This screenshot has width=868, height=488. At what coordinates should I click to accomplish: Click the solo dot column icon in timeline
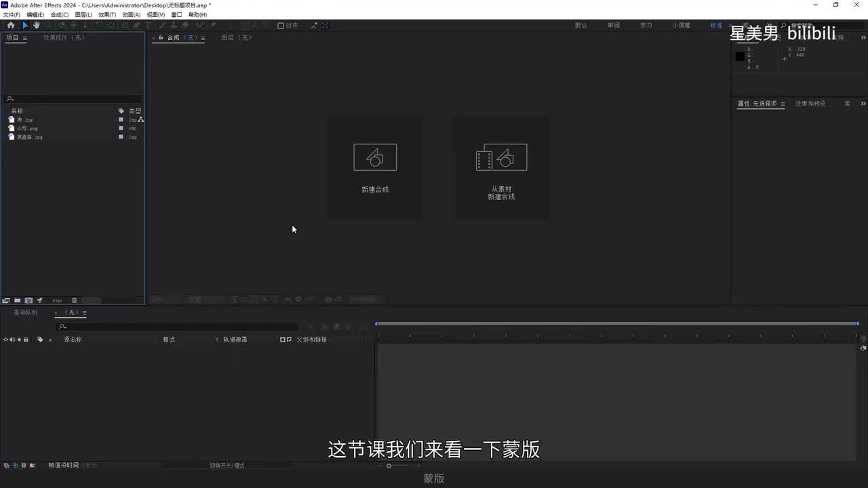tap(19, 340)
